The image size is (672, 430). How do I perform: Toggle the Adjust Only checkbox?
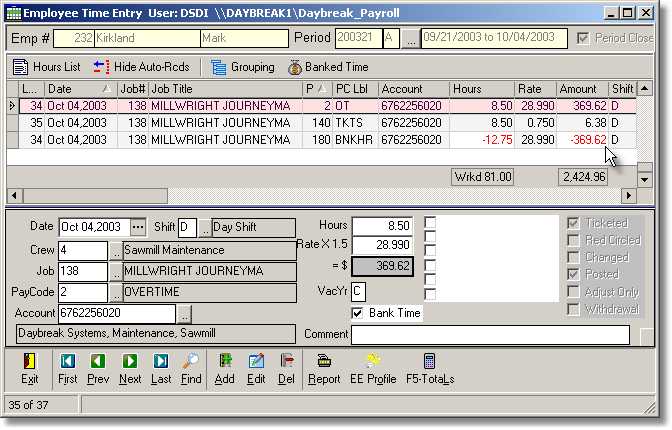(573, 292)
